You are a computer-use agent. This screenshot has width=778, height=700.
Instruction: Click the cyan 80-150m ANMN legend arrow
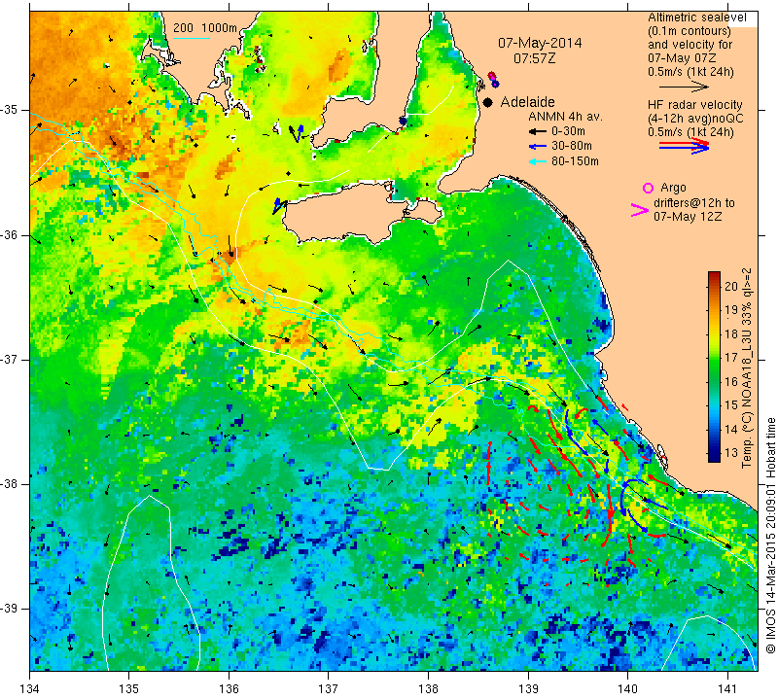[x=538, y=161]
